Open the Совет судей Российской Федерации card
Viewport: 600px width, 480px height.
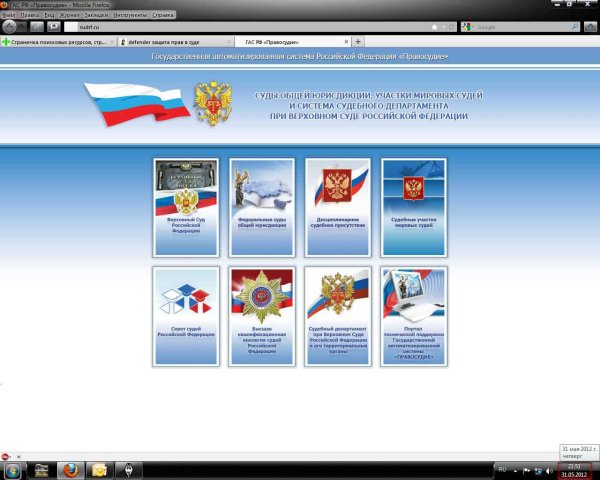186,317
